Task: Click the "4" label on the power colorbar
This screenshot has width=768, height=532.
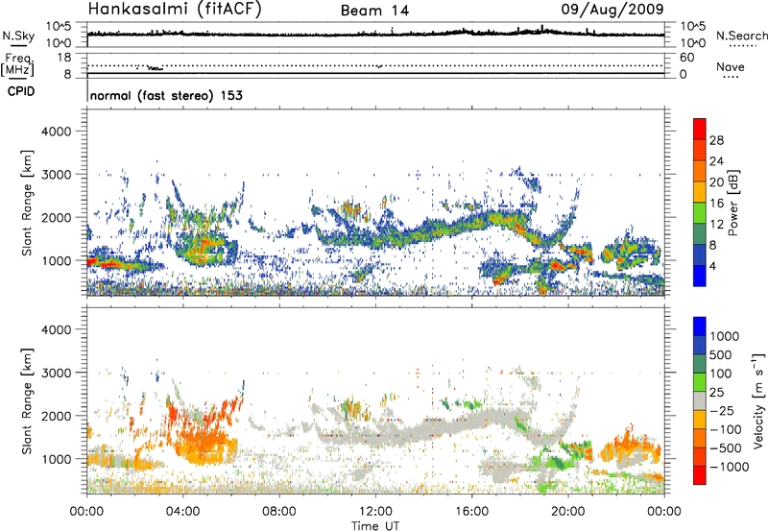Action: (712, 266)
